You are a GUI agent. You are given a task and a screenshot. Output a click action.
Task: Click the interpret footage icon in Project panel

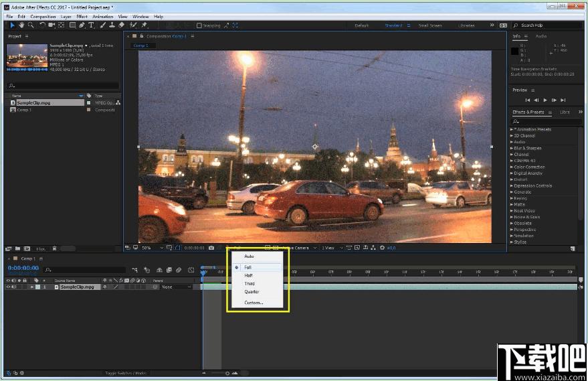tap(8, 248)
